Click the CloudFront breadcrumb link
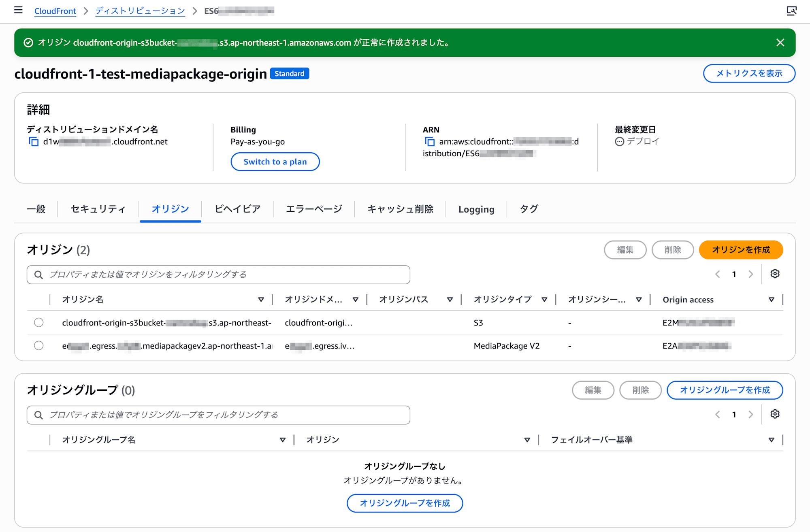810x532 pixels. pyautogui.click(x=55, y=11)
